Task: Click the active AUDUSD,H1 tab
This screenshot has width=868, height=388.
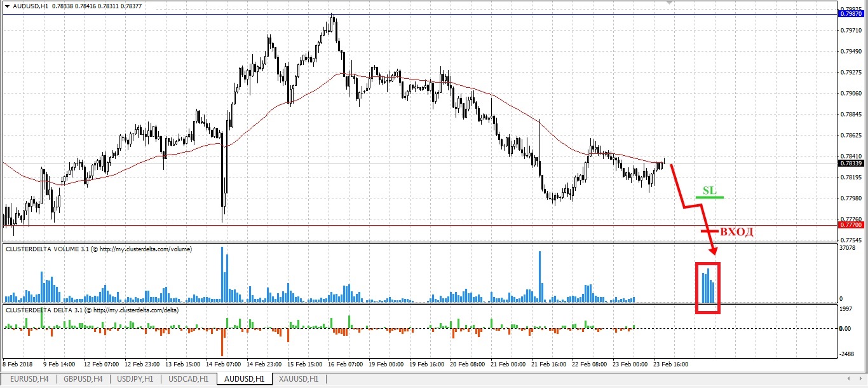Action: [x=243, y=379]
